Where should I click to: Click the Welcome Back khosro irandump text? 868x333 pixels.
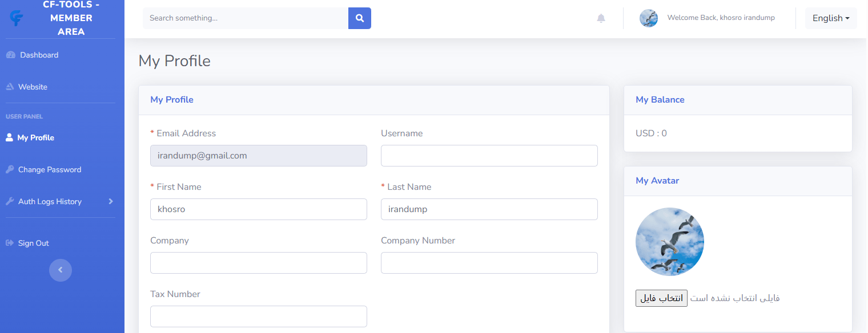tap(721, 18)
